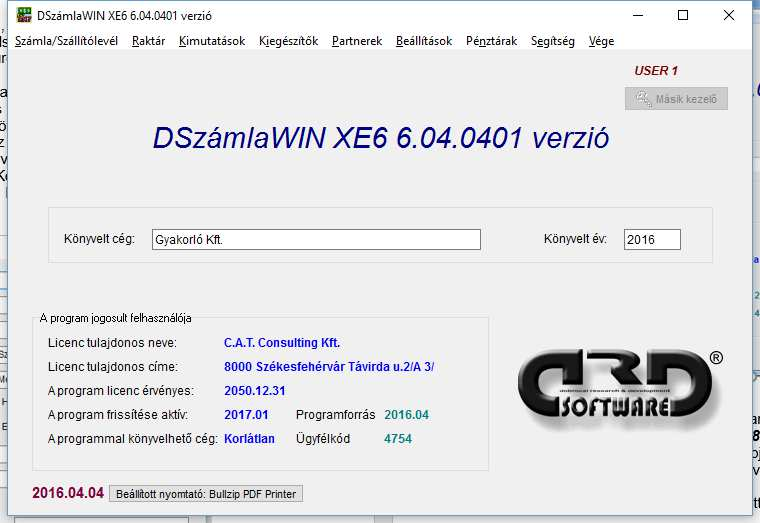Screen dimensions: 760x523
Task: Click the C.A.T. Consulting Kft. licence owner name
Action: (282, 343)
